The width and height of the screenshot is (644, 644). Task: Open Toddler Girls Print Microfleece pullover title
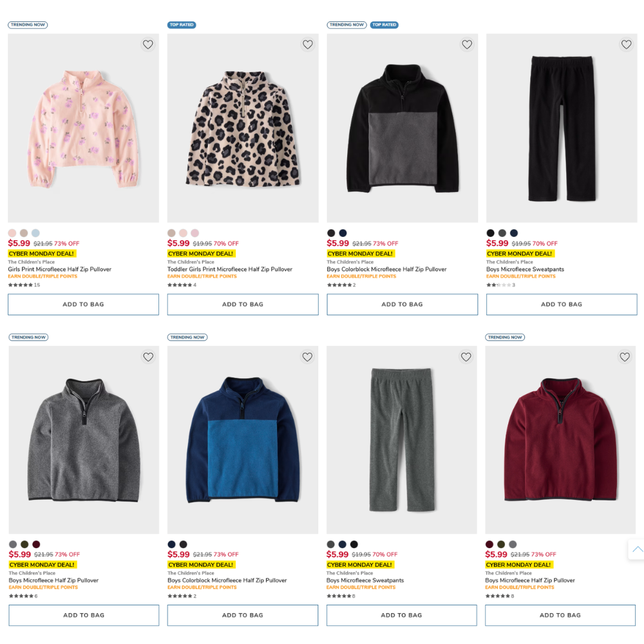coord(230,269)
